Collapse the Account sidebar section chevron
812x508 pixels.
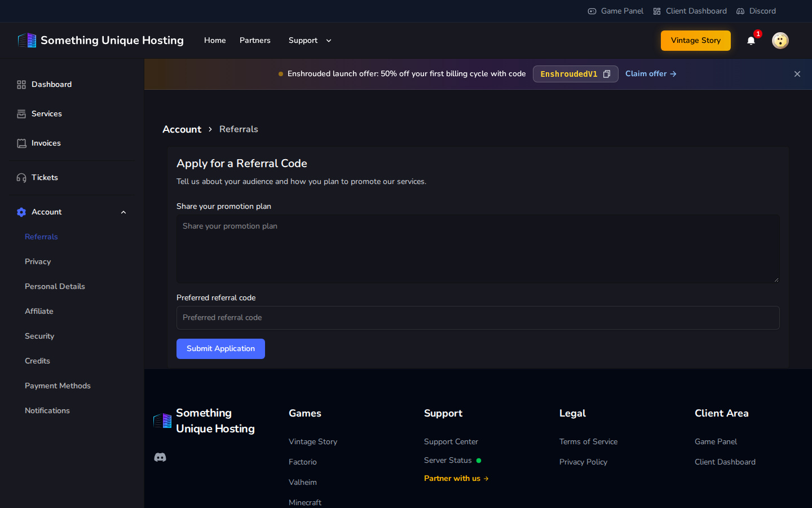123,212
